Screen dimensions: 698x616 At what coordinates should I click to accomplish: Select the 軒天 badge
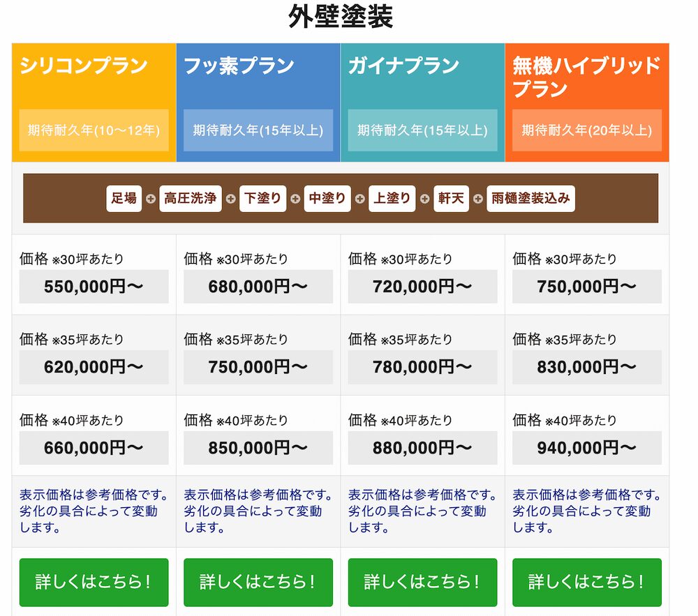tap(451, 198)
